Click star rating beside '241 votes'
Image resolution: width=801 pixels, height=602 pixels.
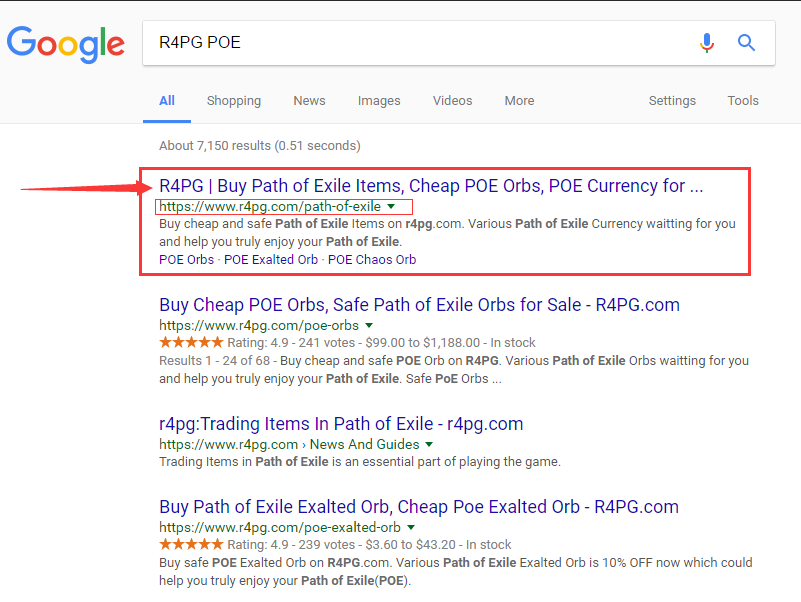[x=191, y=342]
